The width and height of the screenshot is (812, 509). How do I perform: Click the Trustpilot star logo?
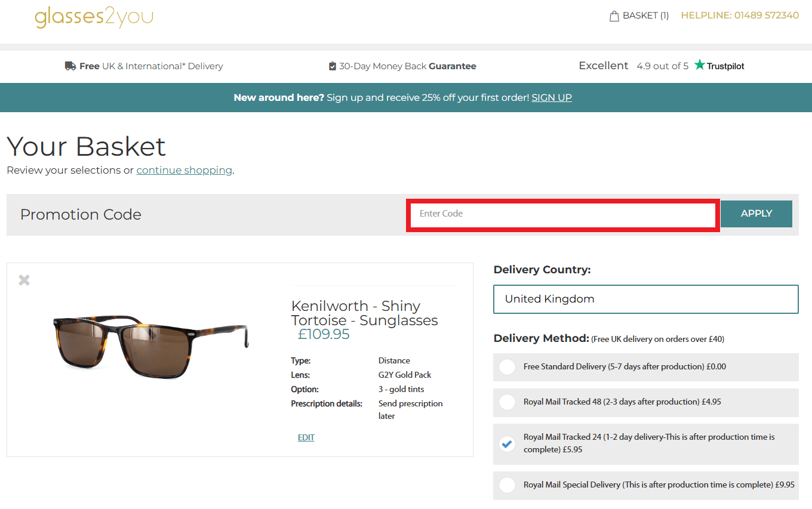click(700, 65)
